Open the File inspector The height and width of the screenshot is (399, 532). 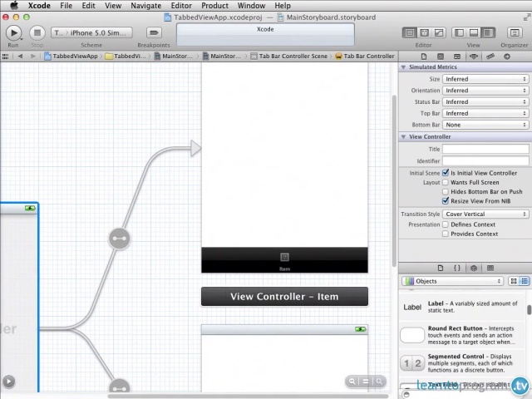point(424,57)
